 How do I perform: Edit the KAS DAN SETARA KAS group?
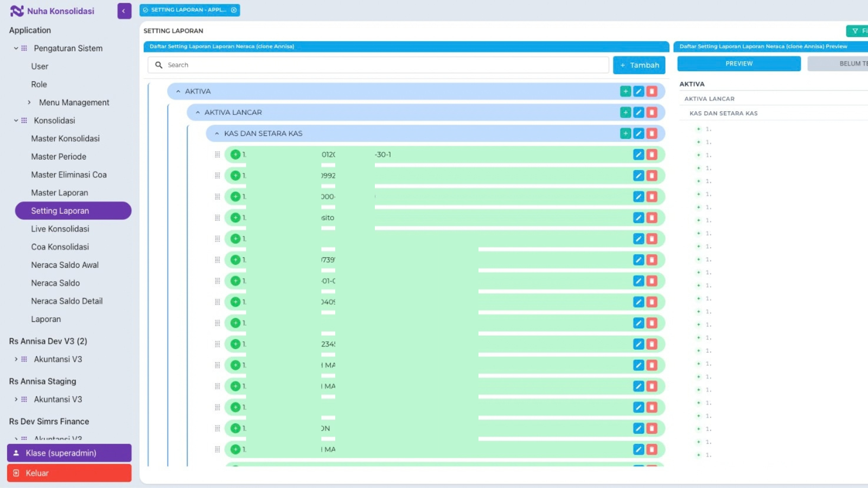tap(639, 133)
